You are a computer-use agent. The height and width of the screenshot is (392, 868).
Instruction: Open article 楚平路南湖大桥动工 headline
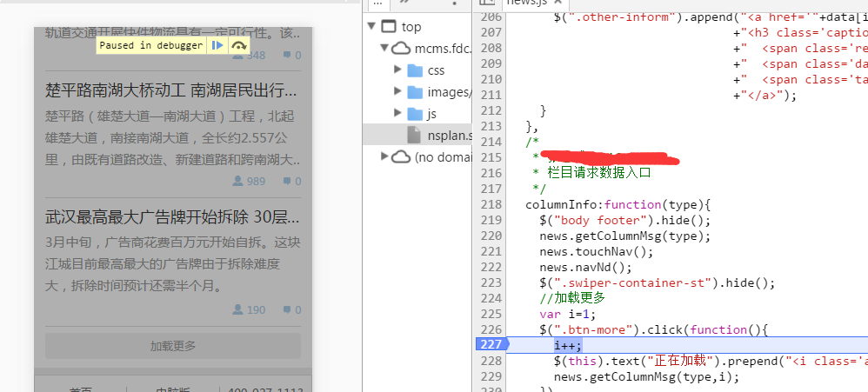tap(171, 90)
